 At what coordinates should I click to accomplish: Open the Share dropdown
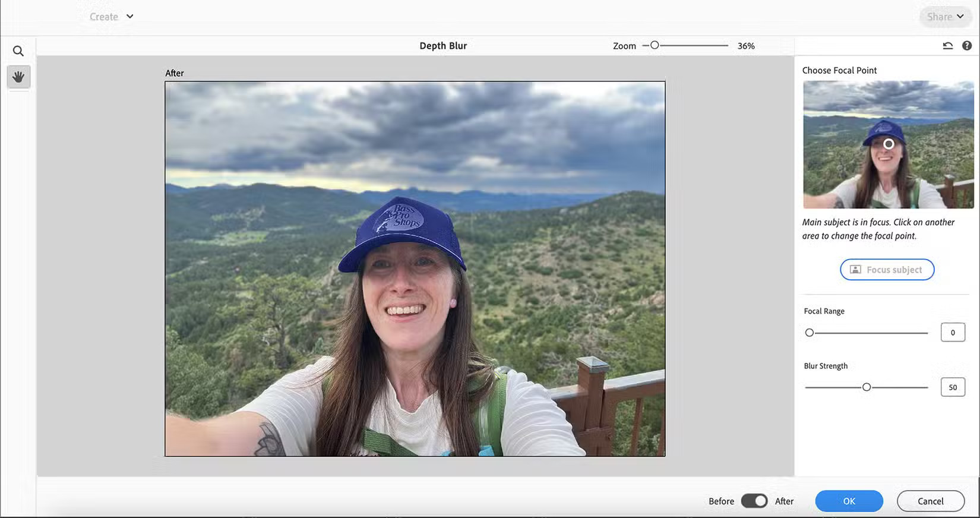pos(945,17)
